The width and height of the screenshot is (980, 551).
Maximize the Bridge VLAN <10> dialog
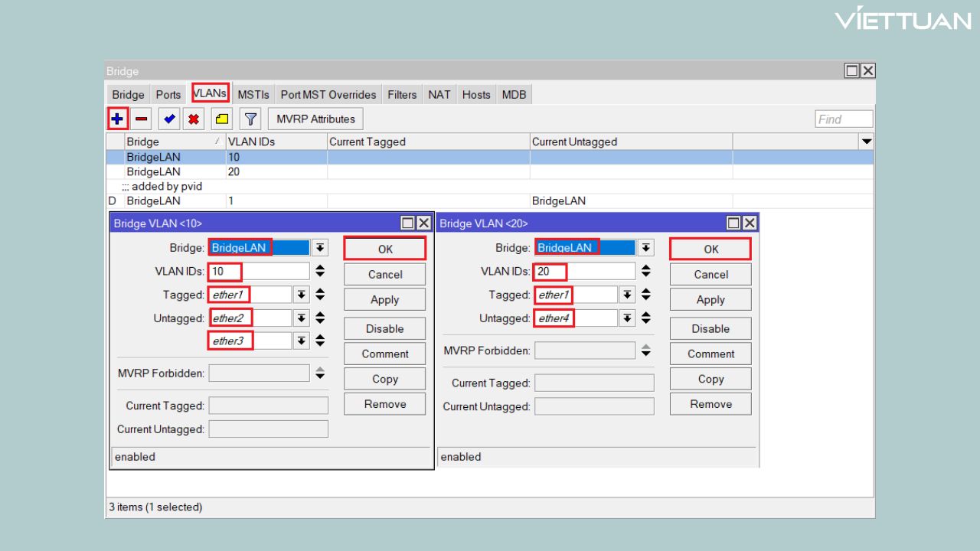408,223
